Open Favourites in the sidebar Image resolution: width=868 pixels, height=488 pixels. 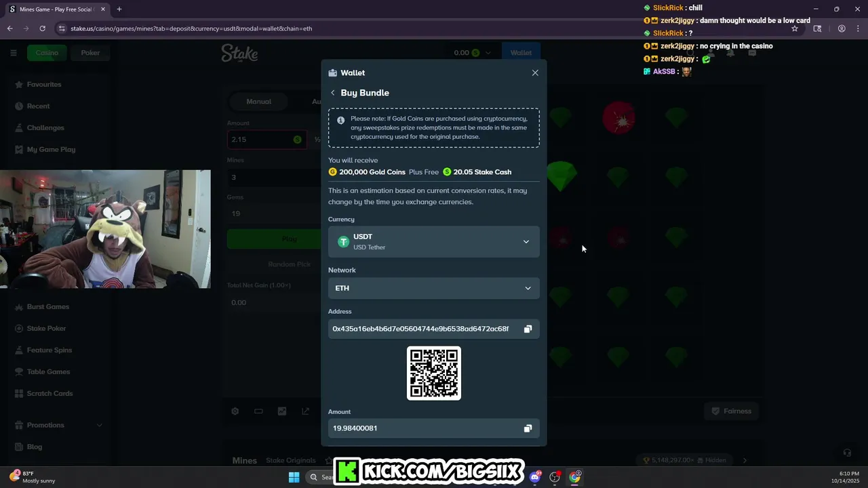click(44, 85)
